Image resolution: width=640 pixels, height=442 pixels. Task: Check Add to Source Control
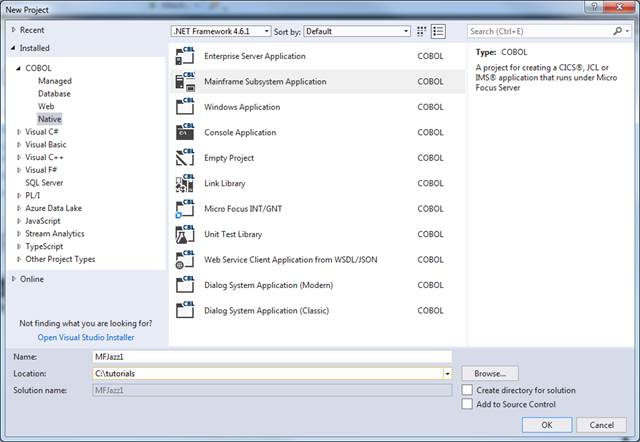[467, 404]
